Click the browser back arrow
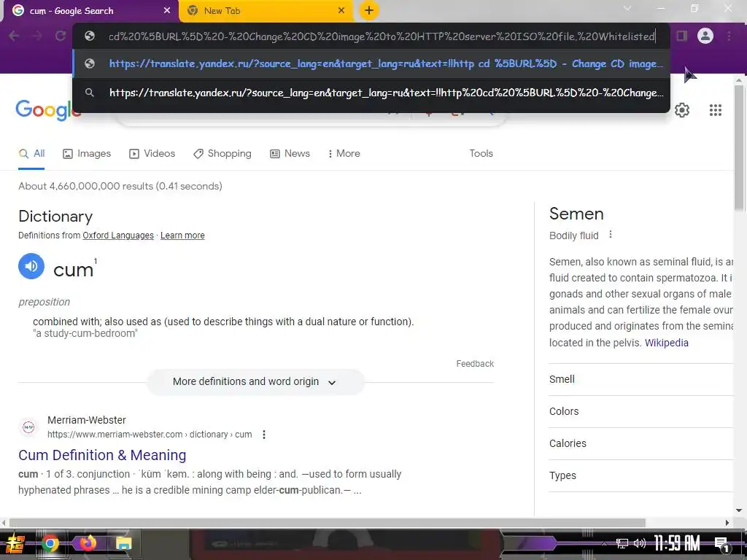Screen dimensions: 747x560 point(14,36)
